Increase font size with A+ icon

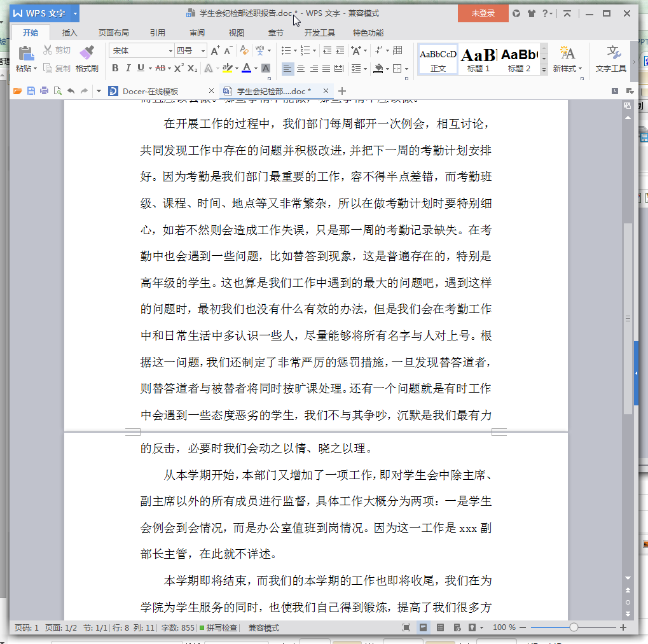(x=216, y=50)
